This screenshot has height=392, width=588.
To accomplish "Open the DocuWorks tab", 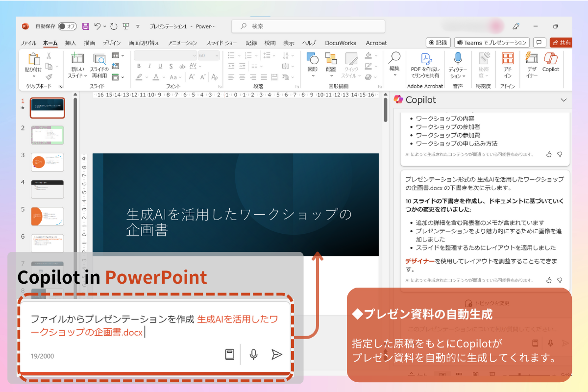I will pyautogui.click(x=341, y=43).
